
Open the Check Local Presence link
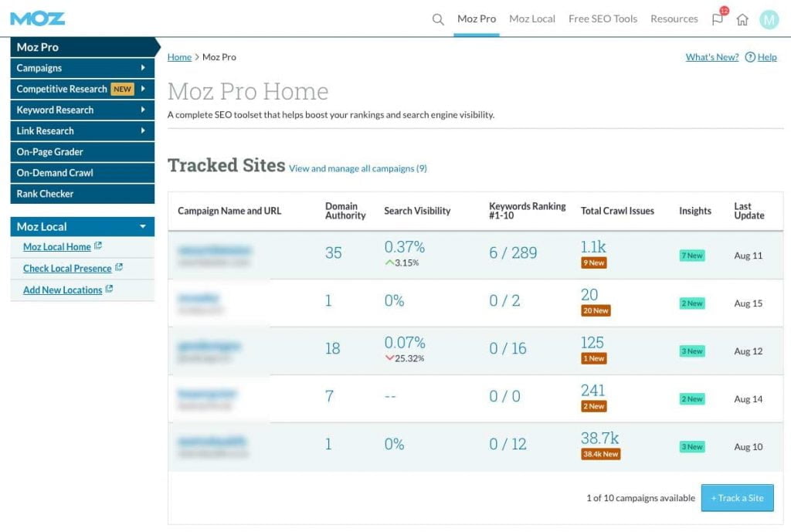[x=67, y=268]
